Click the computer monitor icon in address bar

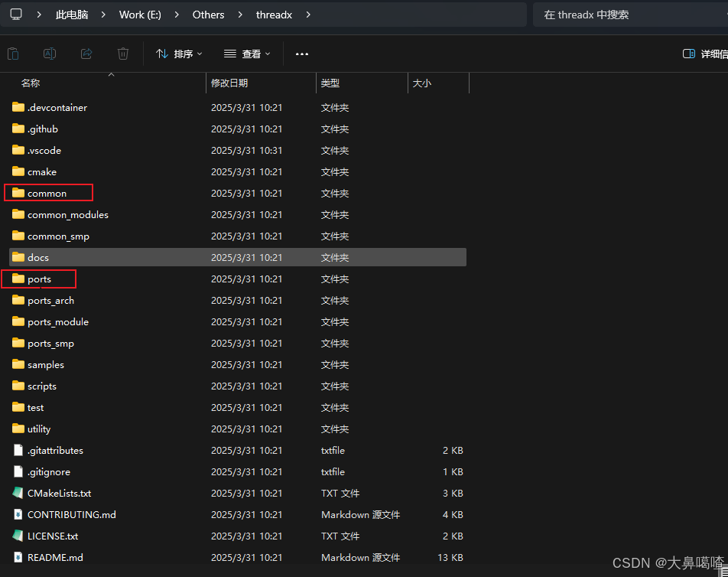coord(16,15)
